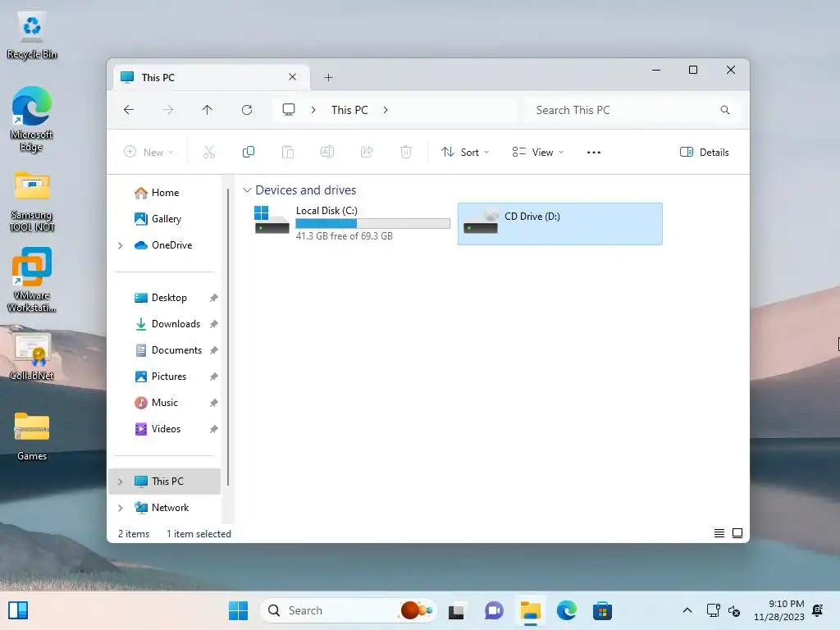Open Home in the navigation pane
Image resolution: width=840 pixels, height=630 pixels.
point(165,193)
